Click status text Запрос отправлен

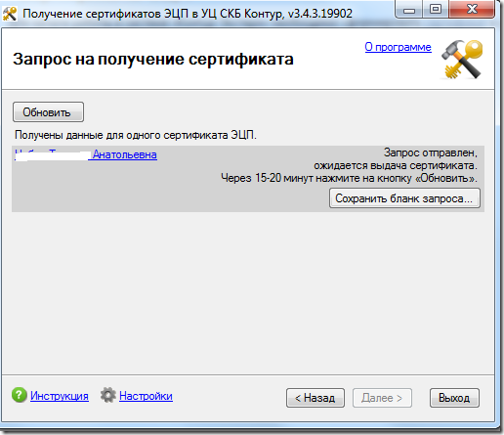pos(431,152)
